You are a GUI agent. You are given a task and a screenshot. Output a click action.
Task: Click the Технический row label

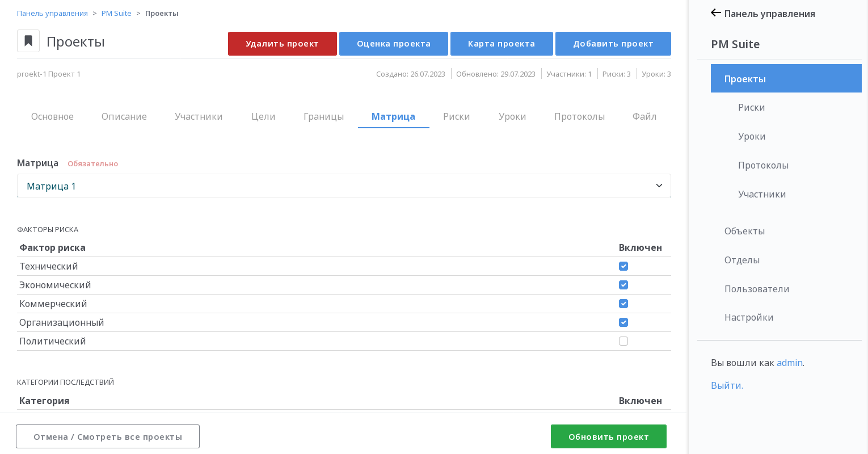coord(49,266)
